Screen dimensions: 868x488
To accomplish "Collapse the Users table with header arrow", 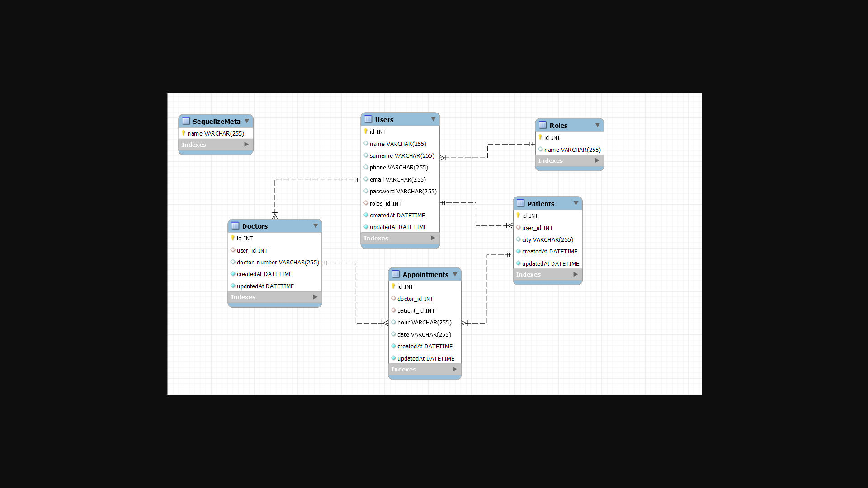I will click(433, 119).
